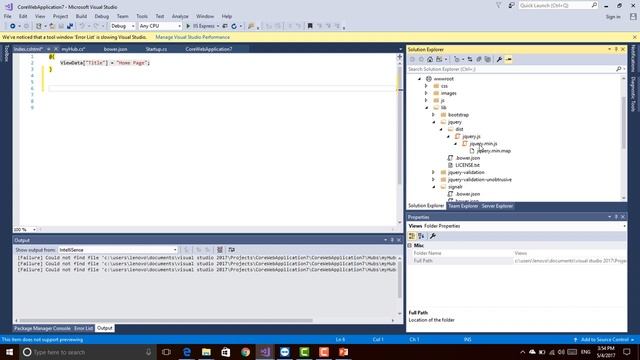Click the feedback icon near Quick Launch

[511, 6]
